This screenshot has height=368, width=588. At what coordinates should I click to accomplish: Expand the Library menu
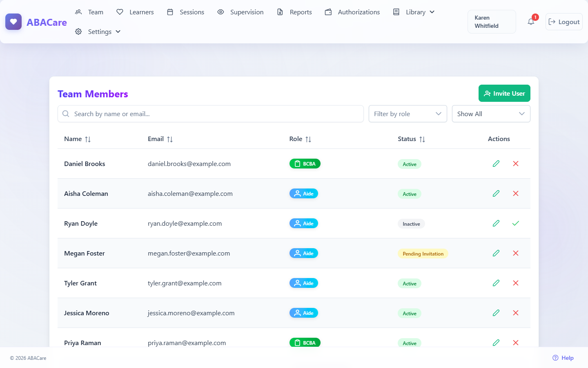pyautogui.click(x=414, y=12)
